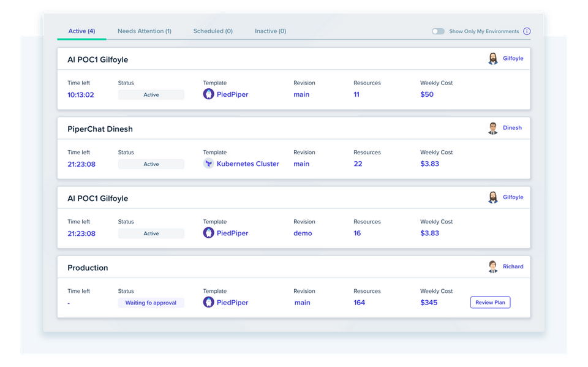The width and height of the screenshot is (588, 367).
Task: Select the Scheduled tab
Action: pyautogui.click(x=213, y=31)
